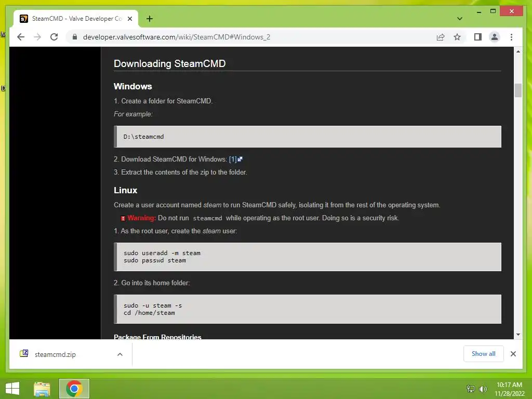
Task: Open the taskbar clock and date
Action: tap(509, 389)
